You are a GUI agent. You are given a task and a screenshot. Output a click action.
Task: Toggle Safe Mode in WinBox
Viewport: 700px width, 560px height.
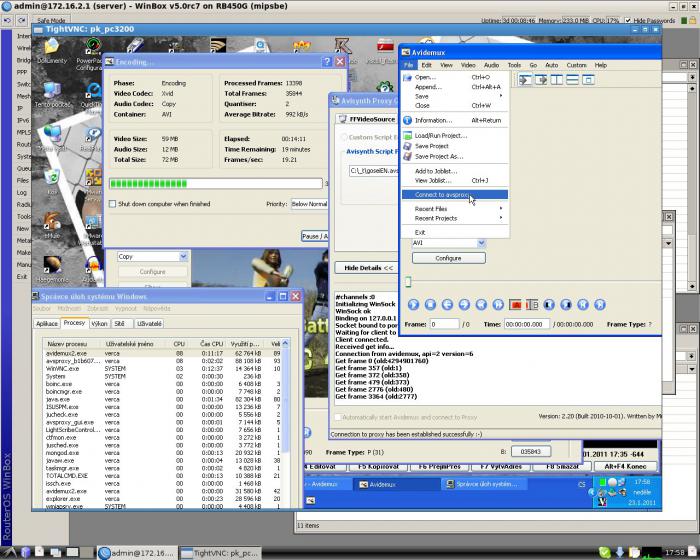[x=51, y=21]
